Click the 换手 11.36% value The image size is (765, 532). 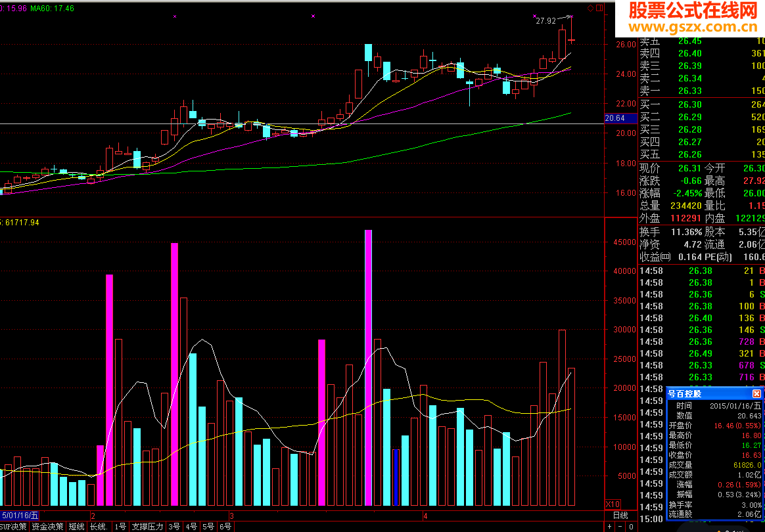pos(685,232)
